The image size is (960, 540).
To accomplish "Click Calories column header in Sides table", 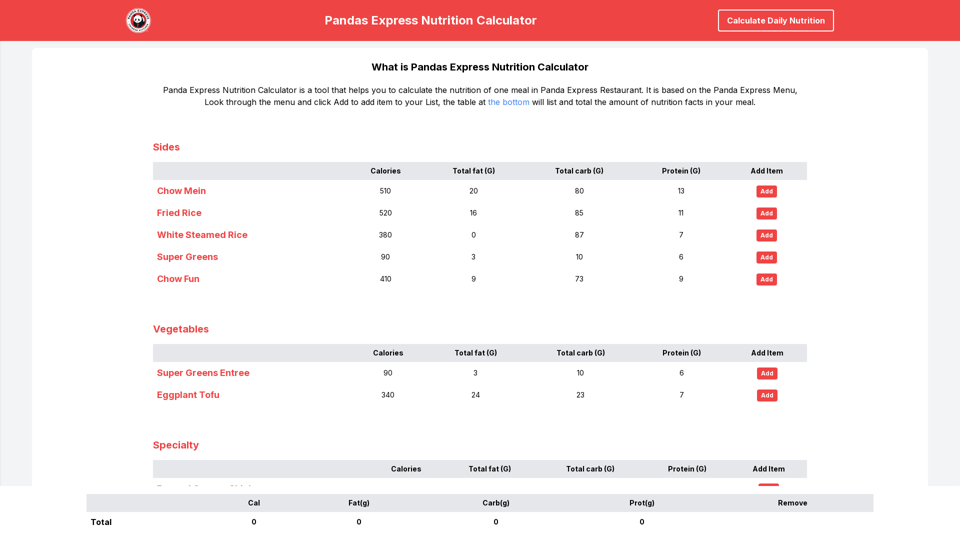I will point(385,171).
